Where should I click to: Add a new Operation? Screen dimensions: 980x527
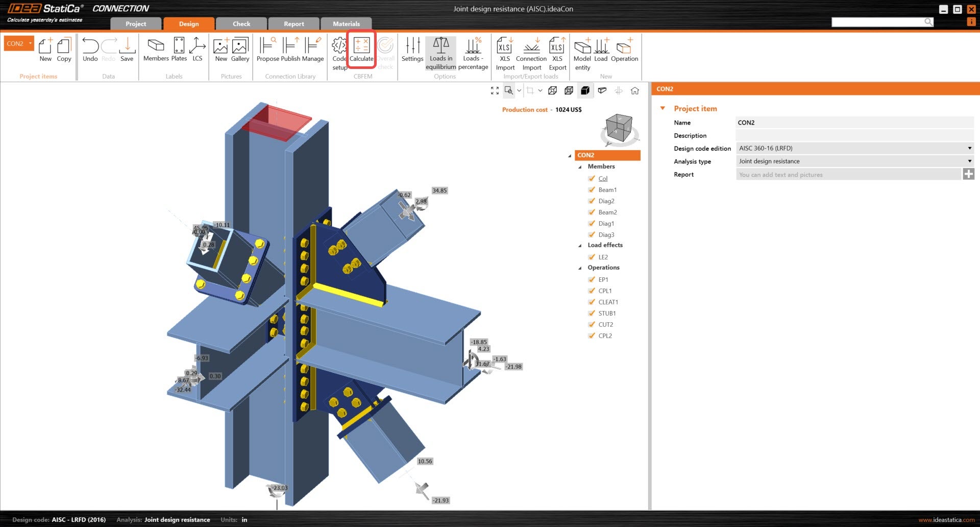click(x=624, y=50)
